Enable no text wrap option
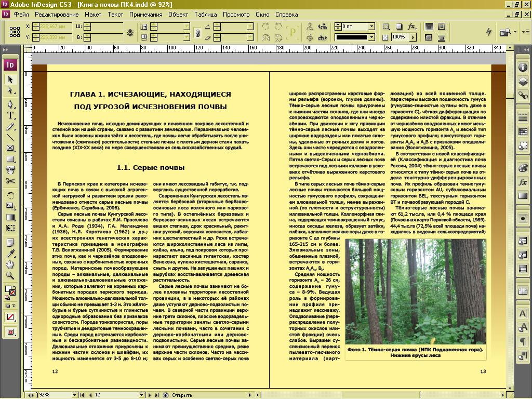532x399 pixels. coord(429,26)
